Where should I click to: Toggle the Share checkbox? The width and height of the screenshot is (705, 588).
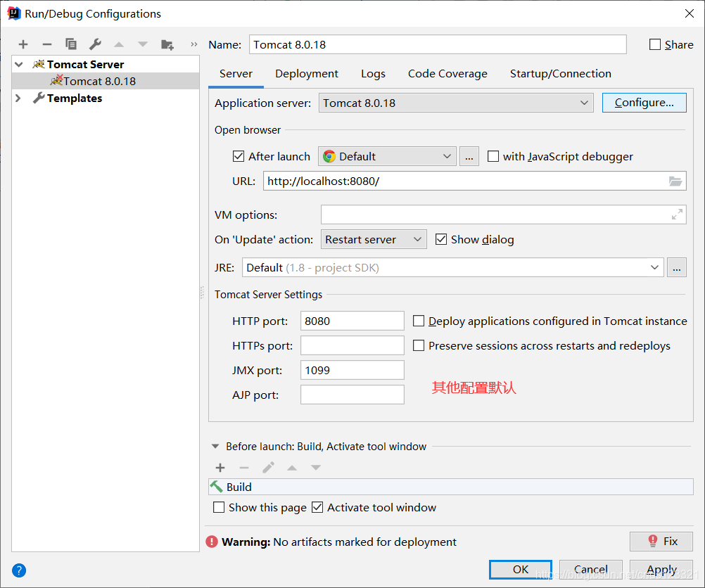pos(655,44)
